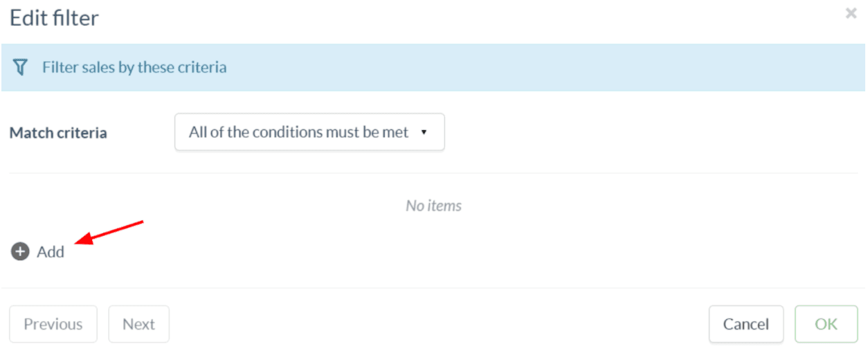
Task: Close the Edit filter dialog with X
Action: 851,14
